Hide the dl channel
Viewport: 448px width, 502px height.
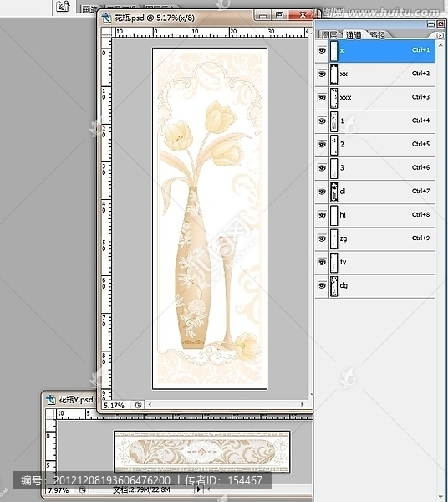tap(322, 192)
